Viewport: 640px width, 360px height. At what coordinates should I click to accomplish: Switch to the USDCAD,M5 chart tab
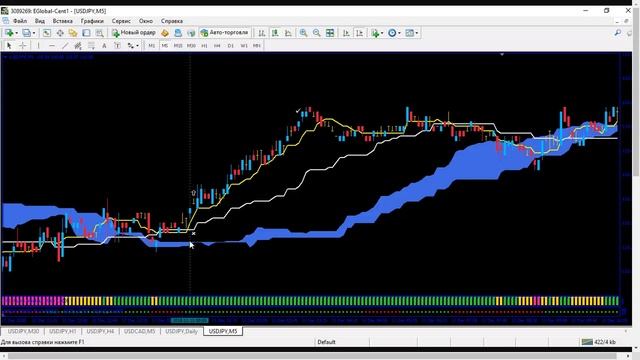[140, 331]
